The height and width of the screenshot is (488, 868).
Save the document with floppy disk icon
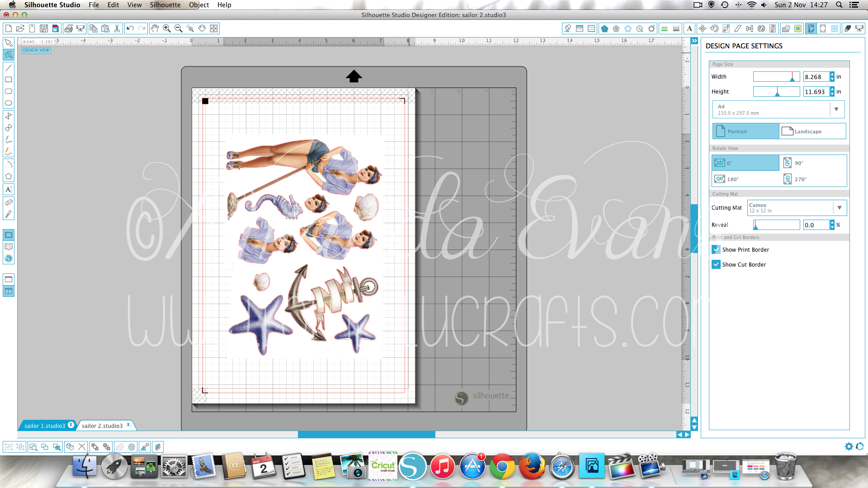click(44, 28)
